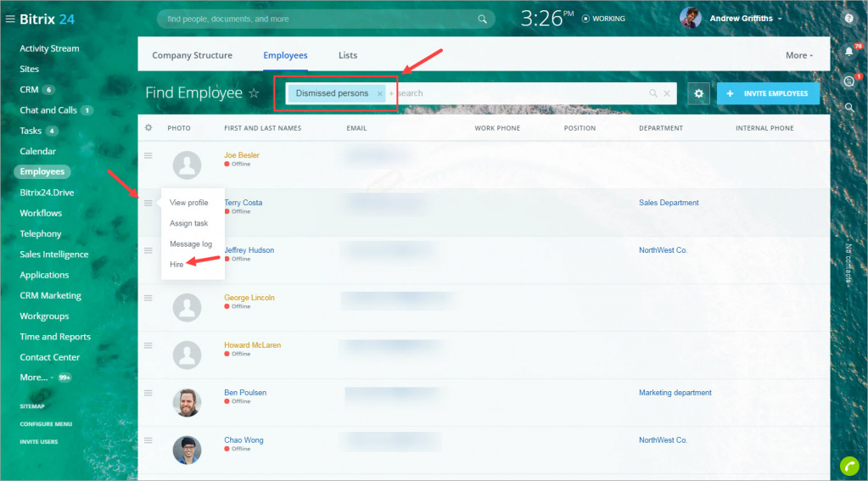Switch to the Lists tab
Screen dimensions: 868x481
click(x=348, y=55)
